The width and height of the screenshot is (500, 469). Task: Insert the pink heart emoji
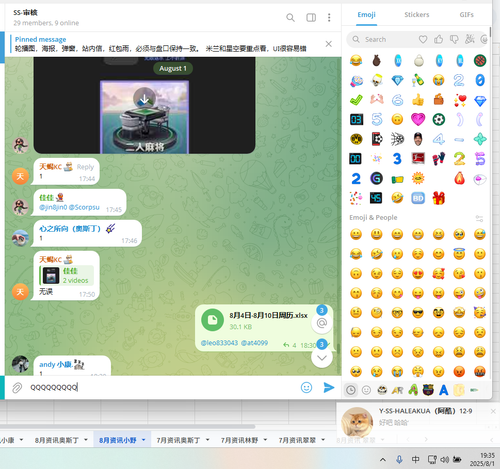click(418, 119)
